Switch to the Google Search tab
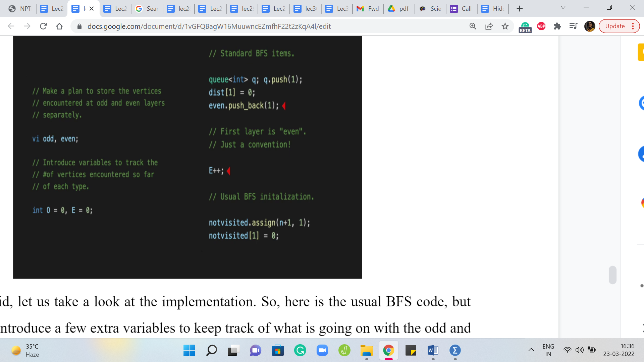This screenshot has height=362, width=644. coord(147,9)
